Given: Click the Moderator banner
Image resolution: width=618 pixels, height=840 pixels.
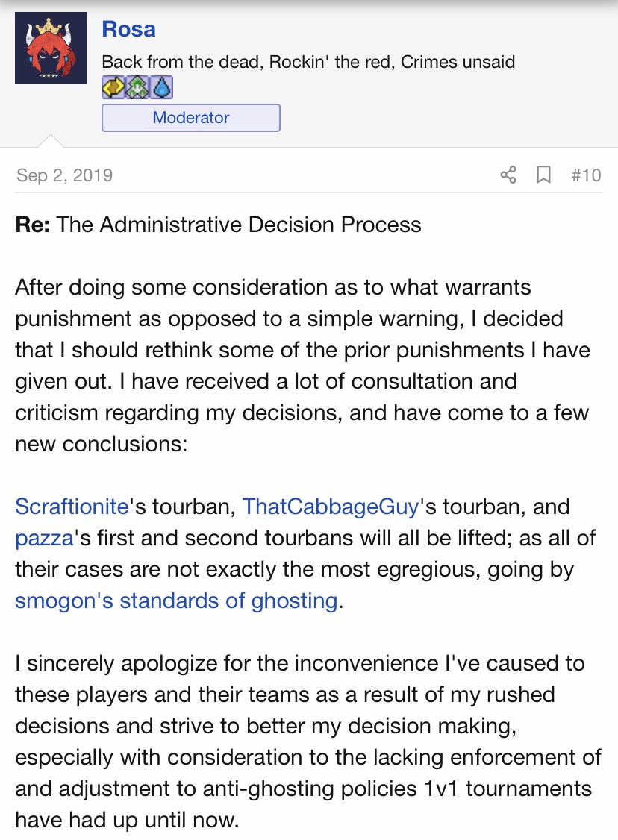Looking at the screenshot, I should click(x=191, y=118).
